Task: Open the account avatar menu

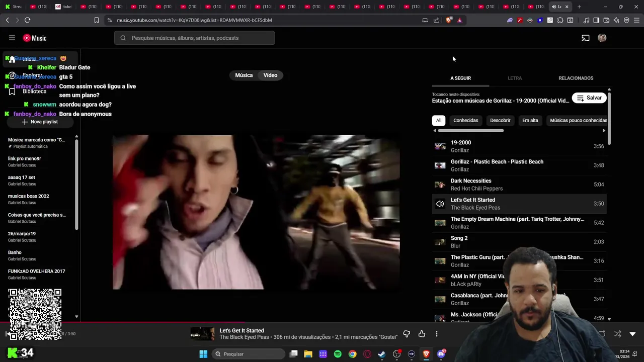Action: tap(602, 38)
